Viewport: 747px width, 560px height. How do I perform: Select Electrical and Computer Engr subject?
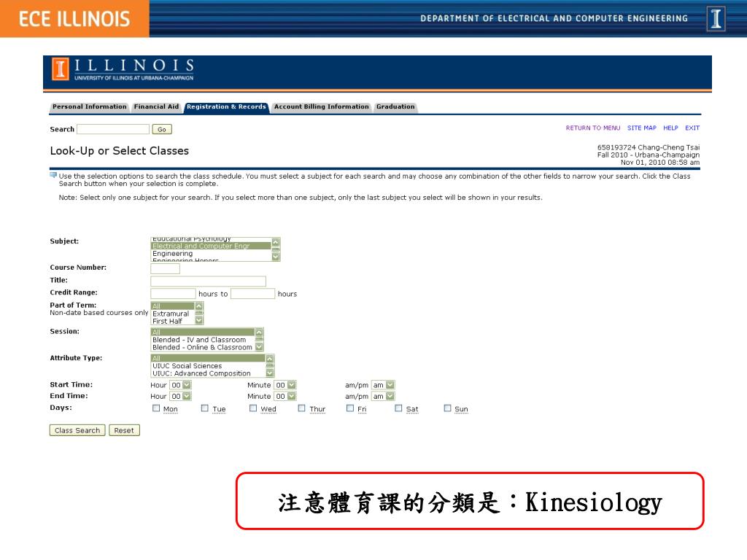tap(211, 246)
